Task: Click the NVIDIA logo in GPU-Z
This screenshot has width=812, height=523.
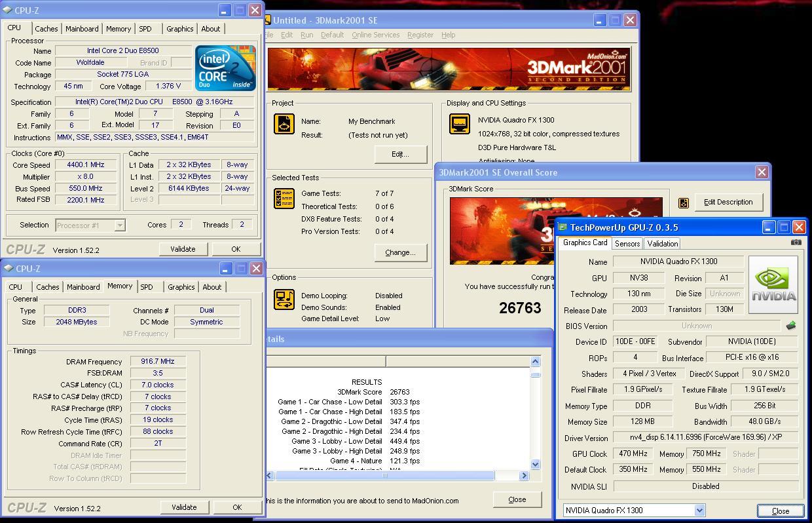Action: click(773, 284)
